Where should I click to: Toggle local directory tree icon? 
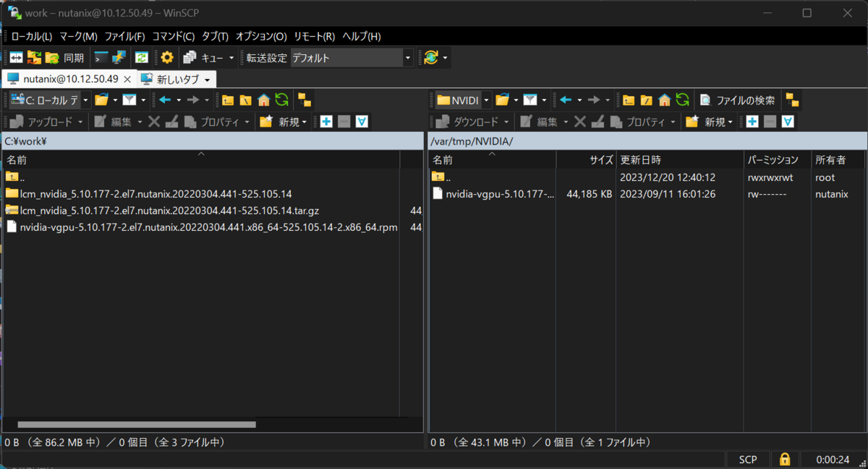tap(305, 100)
